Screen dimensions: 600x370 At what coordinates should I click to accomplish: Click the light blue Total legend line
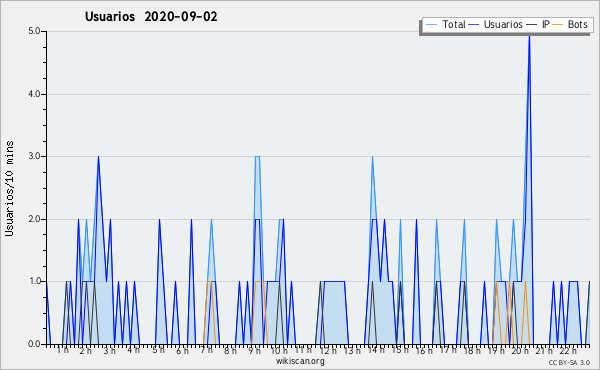431,25
